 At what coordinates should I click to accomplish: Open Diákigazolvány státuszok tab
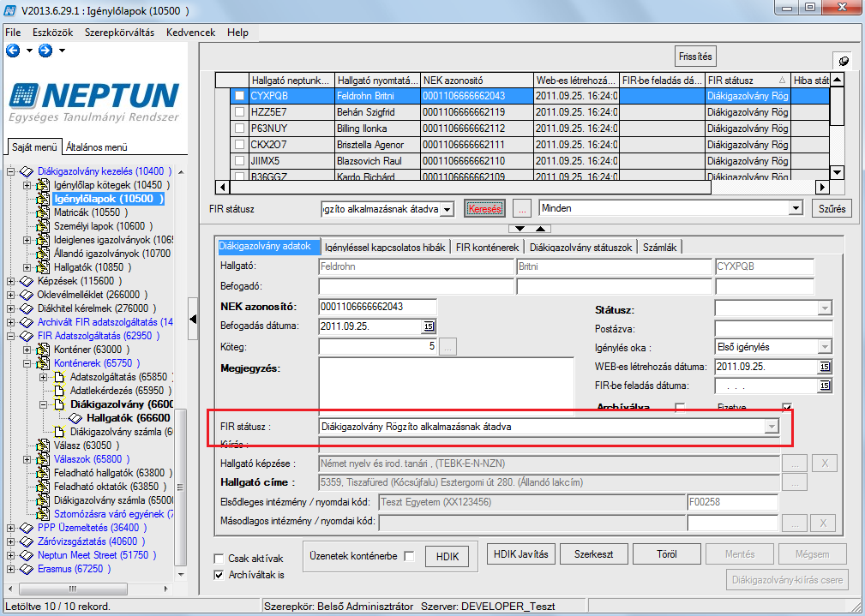pos(581,248)
